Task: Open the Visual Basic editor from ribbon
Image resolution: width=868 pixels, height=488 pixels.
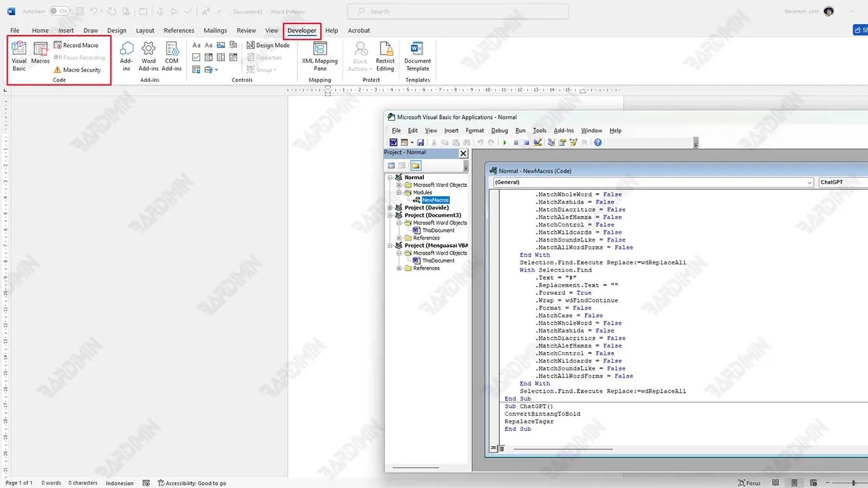Action: [19, 55]
